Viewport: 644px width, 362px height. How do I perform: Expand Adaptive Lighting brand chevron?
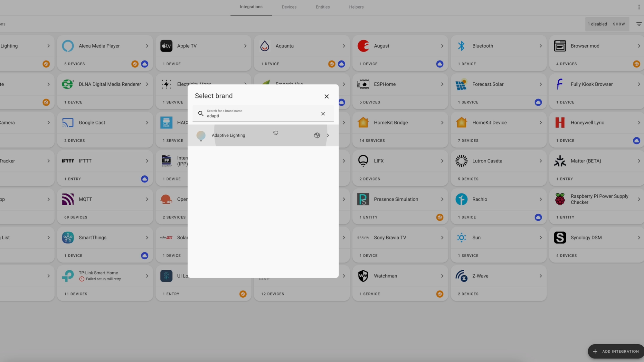click(x=328, y=135)
